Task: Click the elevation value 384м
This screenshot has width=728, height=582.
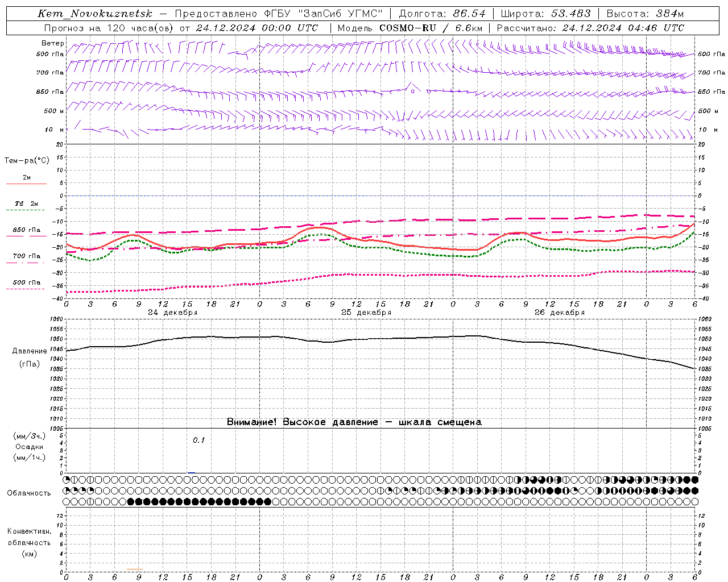Action: pos(669,14)
